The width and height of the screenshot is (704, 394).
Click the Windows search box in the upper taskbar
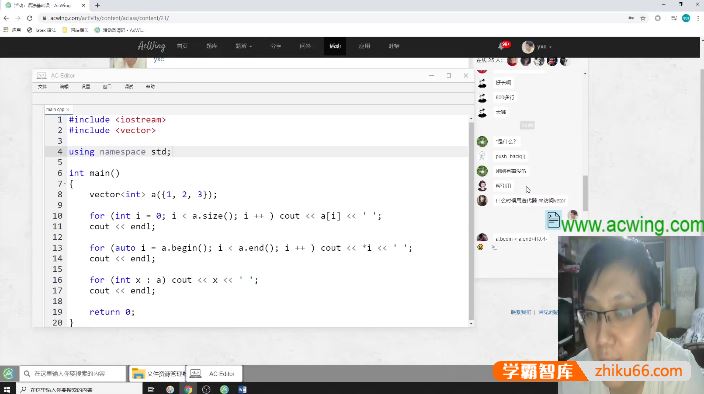click(72, 373)
